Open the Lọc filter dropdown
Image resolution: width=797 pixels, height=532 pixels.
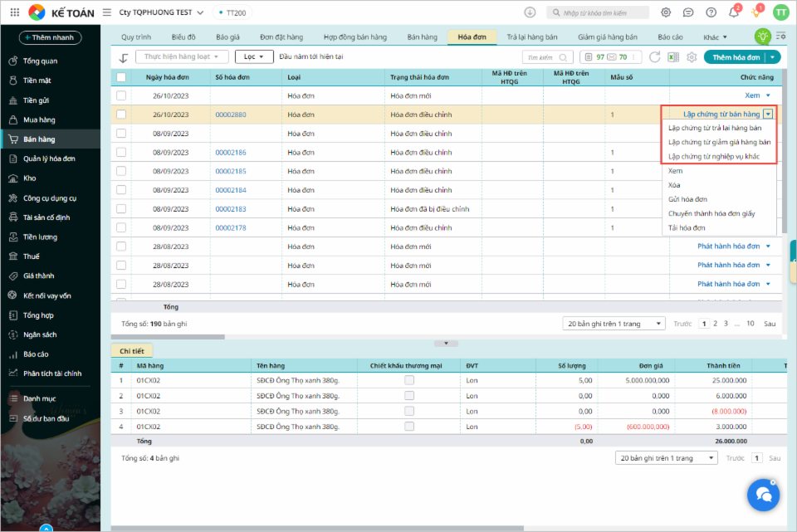pos(254,56)
